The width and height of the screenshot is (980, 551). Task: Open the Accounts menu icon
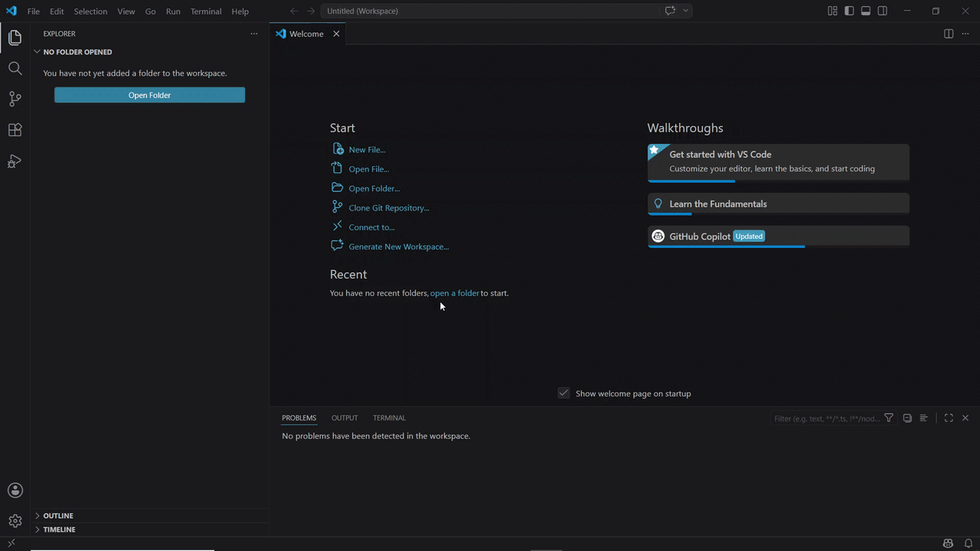[15, 491]
